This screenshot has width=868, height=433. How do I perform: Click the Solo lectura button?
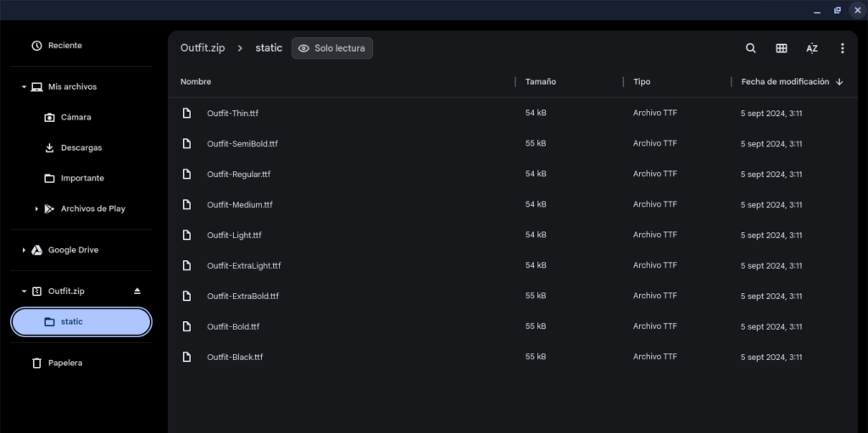332,48
